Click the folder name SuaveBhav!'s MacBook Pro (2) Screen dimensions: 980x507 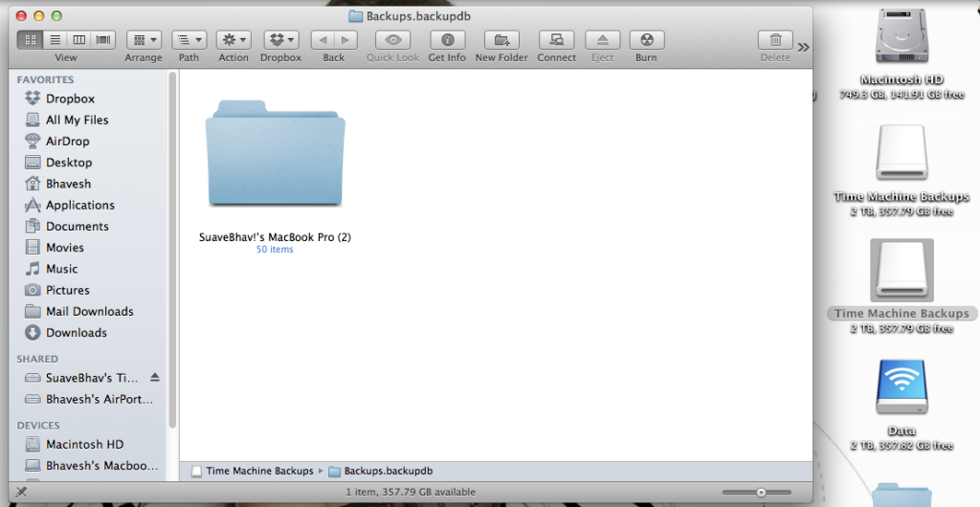pos(275,237)
